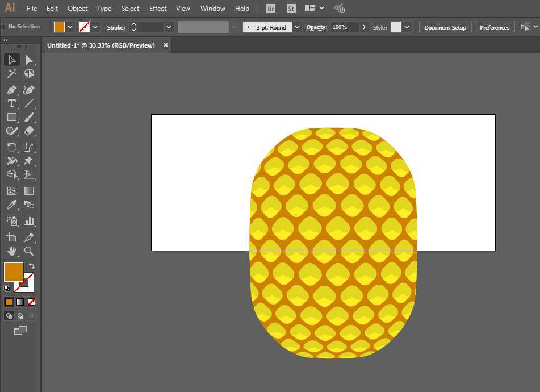This screenshot has height=392, width=540.
Task: Select the Type tool
Action: [11, 103]
